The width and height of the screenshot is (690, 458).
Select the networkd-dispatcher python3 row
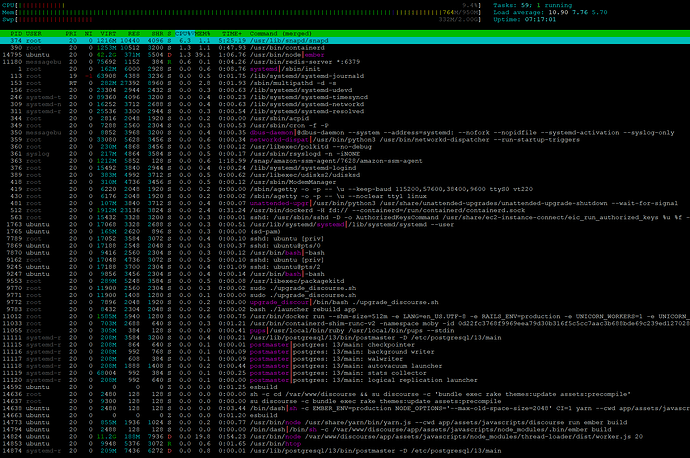pyautogui.click(x=345, y=139)
